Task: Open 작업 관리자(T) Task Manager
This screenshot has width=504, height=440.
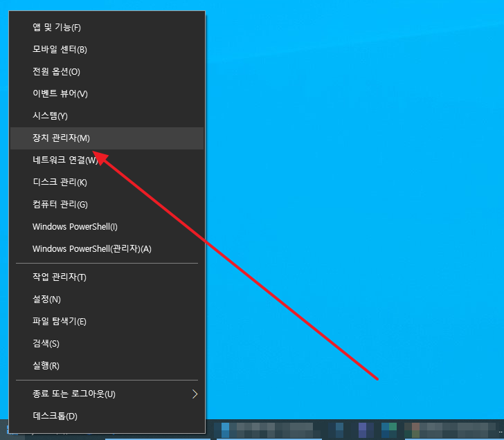Action: (x=107, y=277)
